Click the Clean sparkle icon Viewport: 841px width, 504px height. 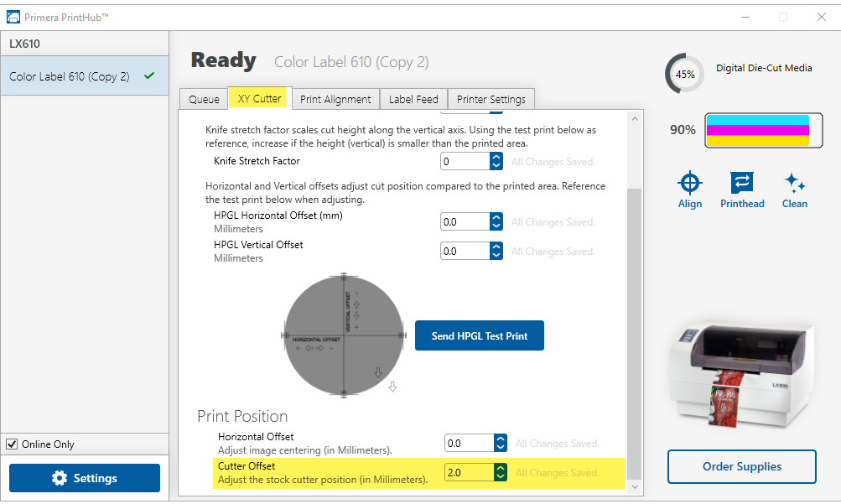pos(794,183)
